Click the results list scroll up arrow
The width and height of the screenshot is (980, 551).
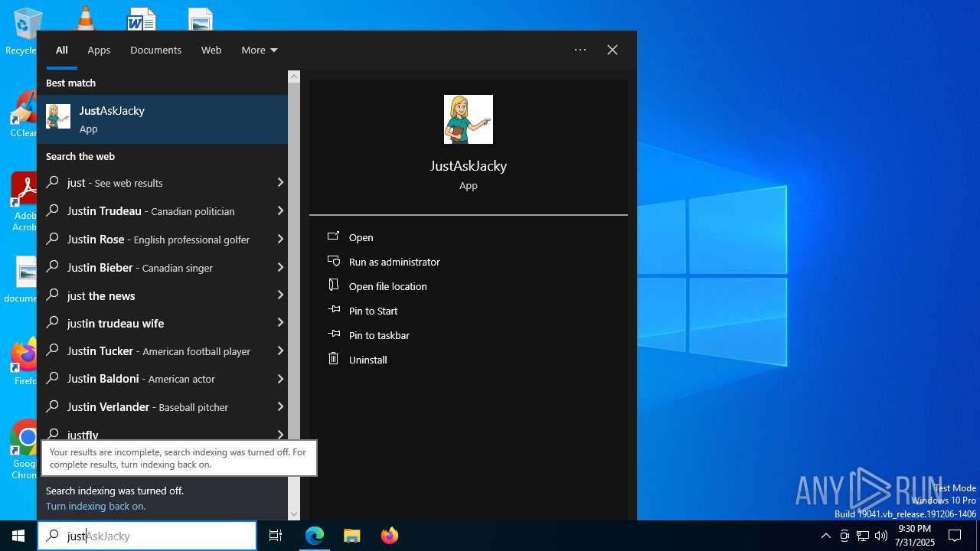click(x=294, y=77)
